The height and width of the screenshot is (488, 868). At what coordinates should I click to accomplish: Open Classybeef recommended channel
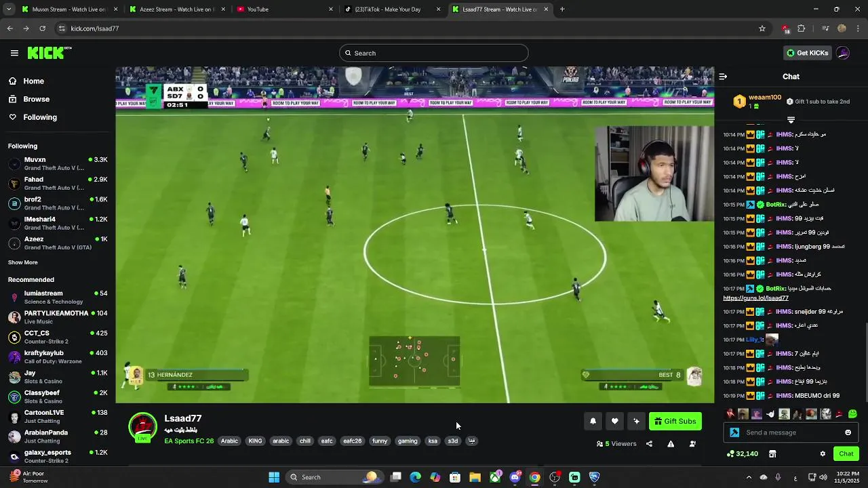[x=58, y=396]
